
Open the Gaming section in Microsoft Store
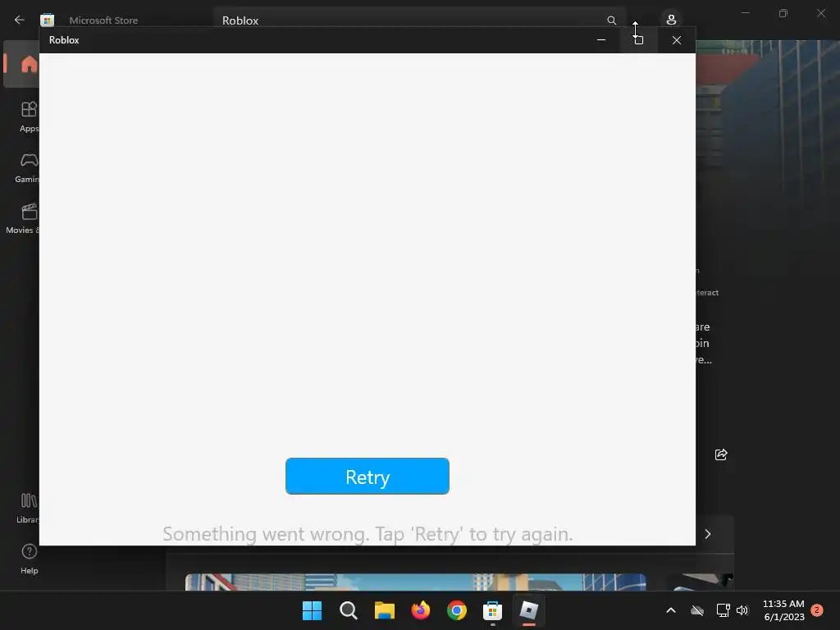27,168
